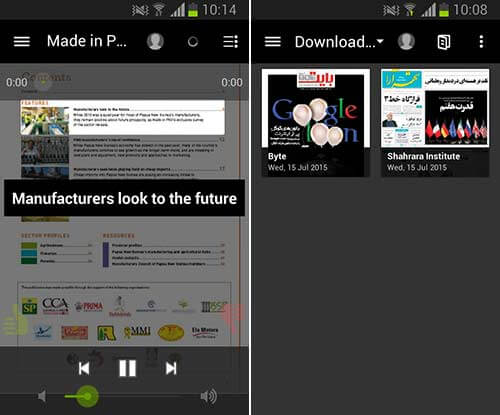
Task: Skip to next article audio
Action: (x=171, y=368)
